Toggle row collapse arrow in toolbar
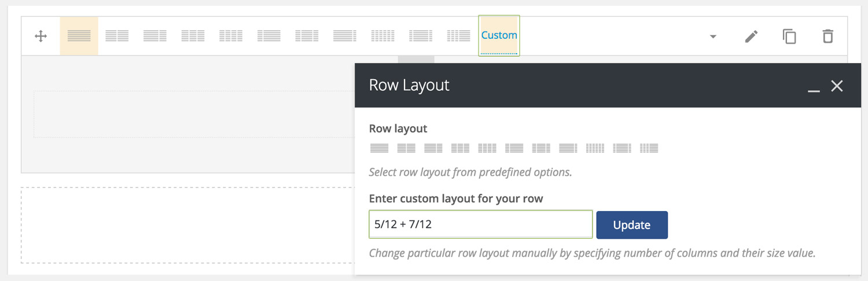This screenshot has height=281, width=868. [x=713, y=36]
